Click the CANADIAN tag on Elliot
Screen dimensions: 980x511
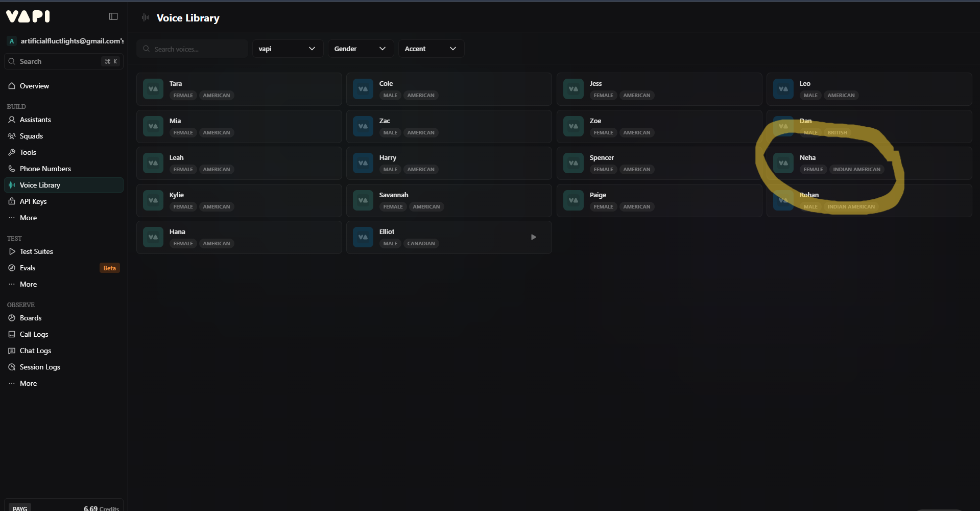point(421,244)
